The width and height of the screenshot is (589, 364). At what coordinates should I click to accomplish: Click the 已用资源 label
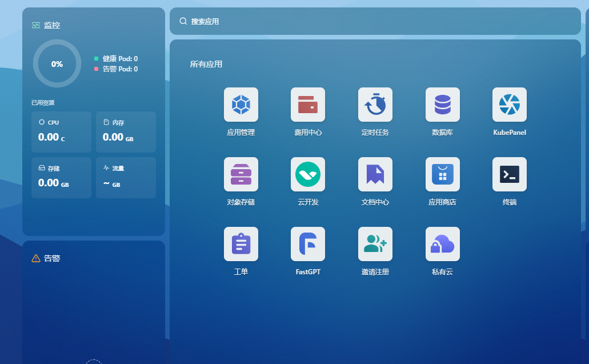[x=43, y=102]
